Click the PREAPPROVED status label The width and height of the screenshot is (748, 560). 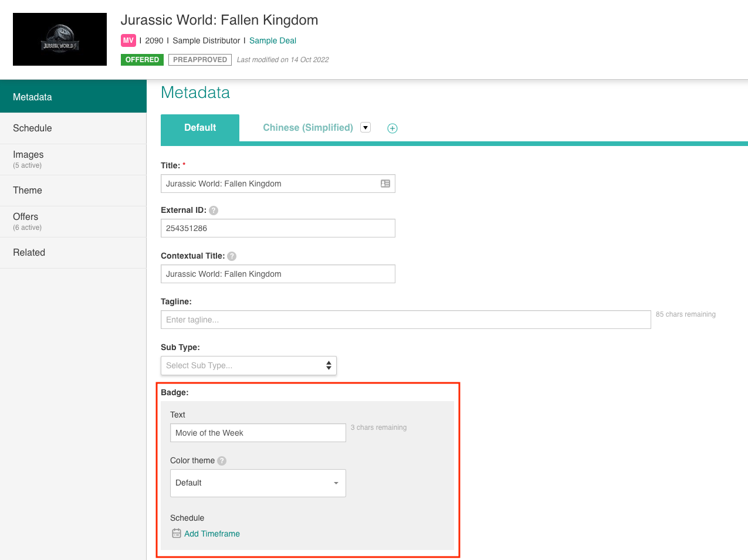[200, 60]
